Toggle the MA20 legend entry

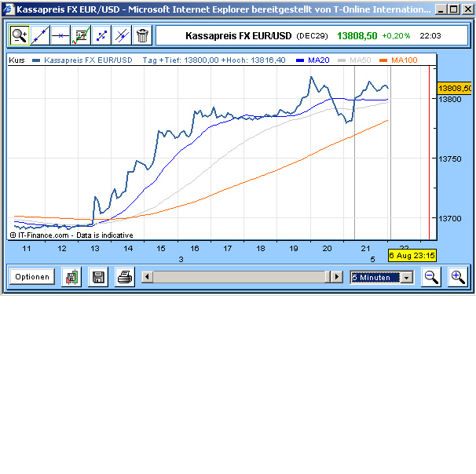coord(313,60)
